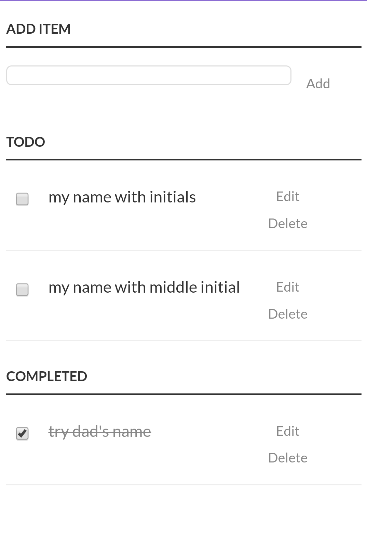
Task: Delete the 'my name with initials' task
Action: pos(288,223)
